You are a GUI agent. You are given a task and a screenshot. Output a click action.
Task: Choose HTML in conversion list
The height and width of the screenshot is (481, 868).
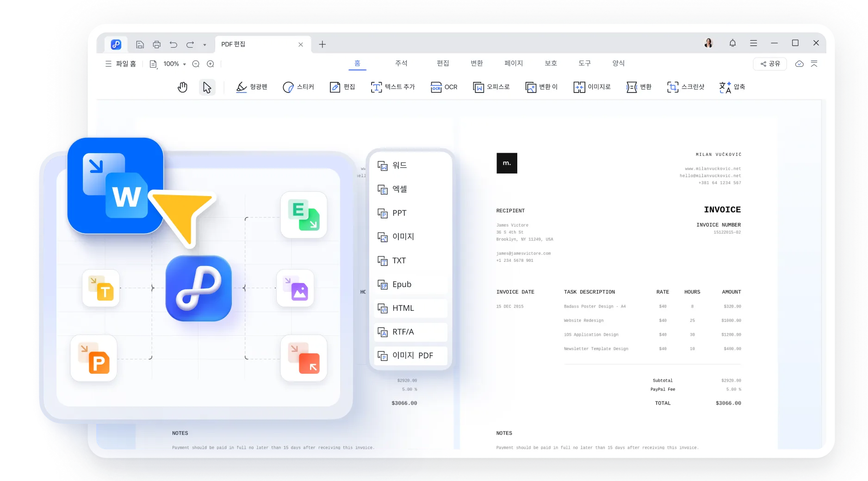(411, 308)
